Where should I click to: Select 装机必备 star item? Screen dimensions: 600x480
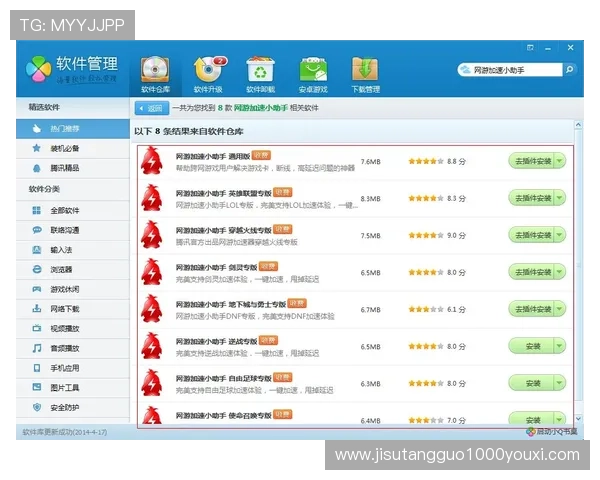[73, 149]
